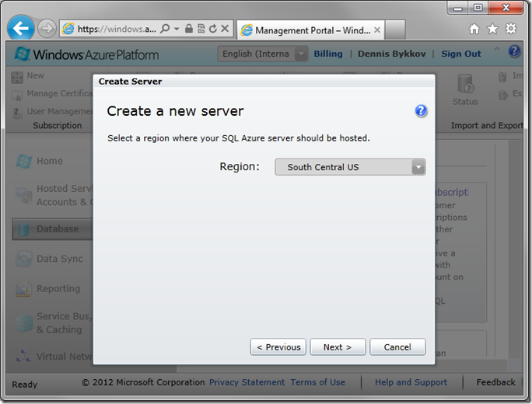The image size is (532, 404).
Task: Select Data Sync in the left navigation
Action: pos(60,259)
